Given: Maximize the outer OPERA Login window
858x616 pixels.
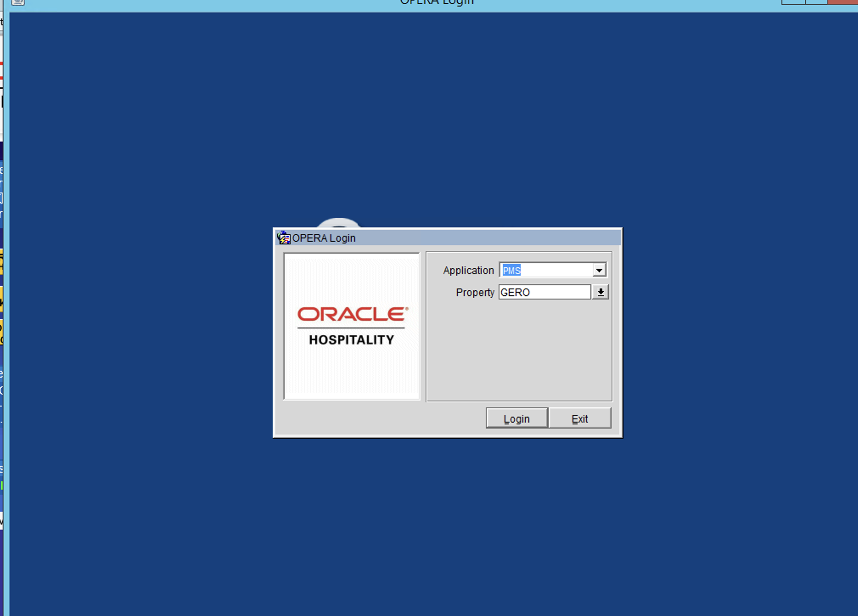Looking at the screenshot, I should (x=816, y=2).
